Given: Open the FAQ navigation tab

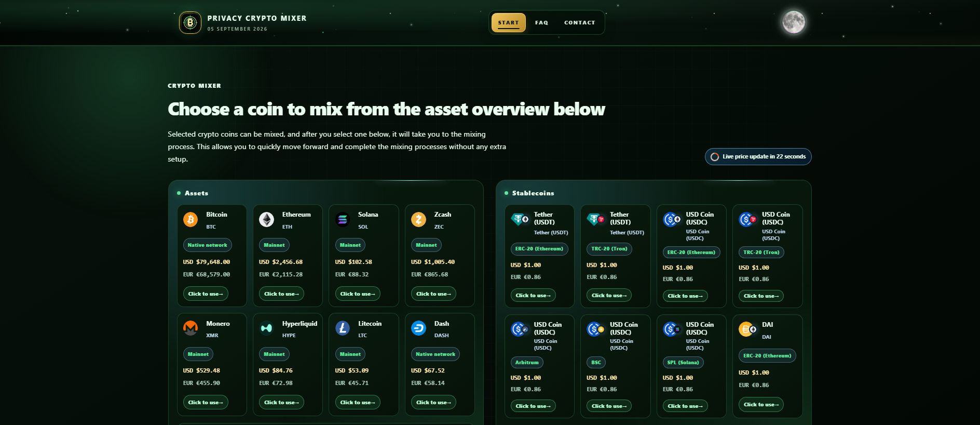Looking at the screenshot, I should click(541, 22).
